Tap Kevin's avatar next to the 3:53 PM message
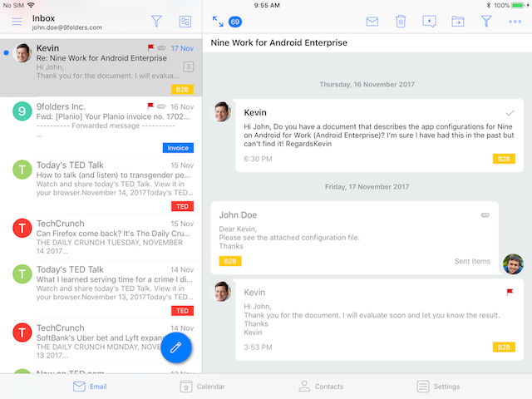The height and width of the screenshot is (399, 532). pyautogui.click(x=222, y=292)
